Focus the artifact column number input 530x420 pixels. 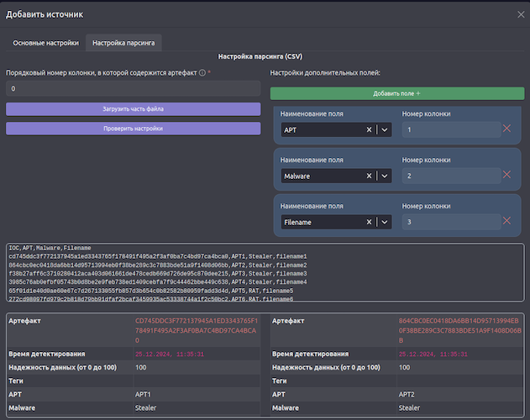click(134, 88)
